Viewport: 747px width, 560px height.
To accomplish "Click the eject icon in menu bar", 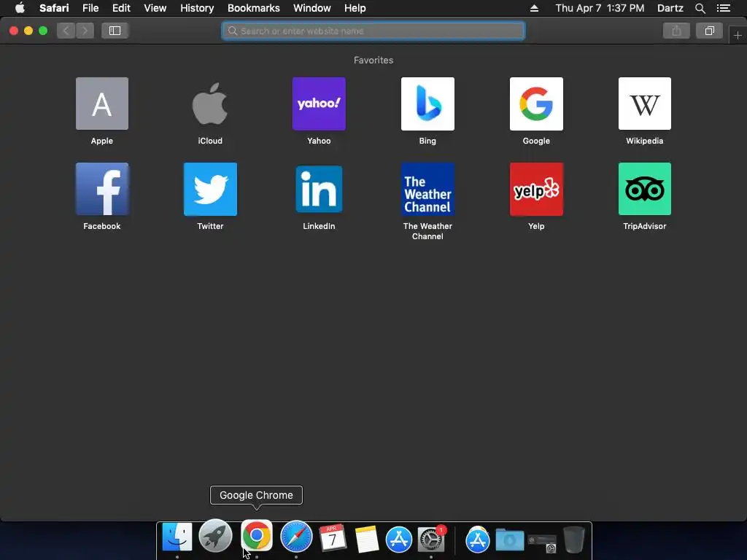I will coord(534,8).
